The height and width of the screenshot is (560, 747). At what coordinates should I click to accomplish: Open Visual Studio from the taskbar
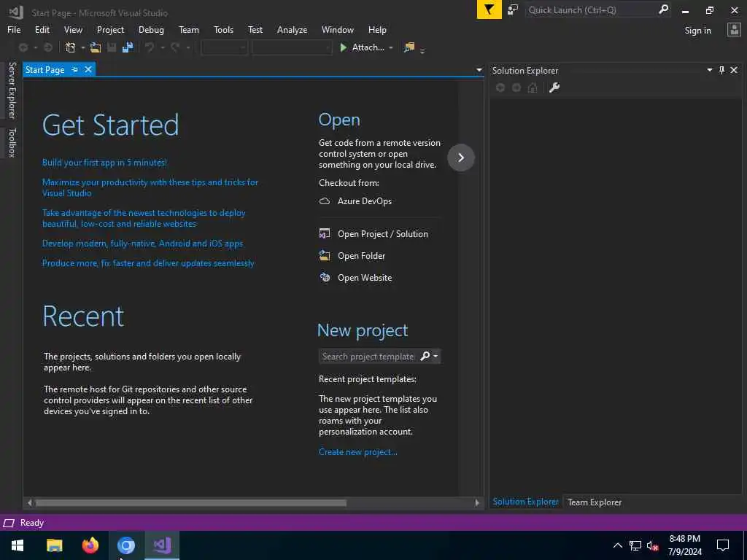tap(162, 545)
